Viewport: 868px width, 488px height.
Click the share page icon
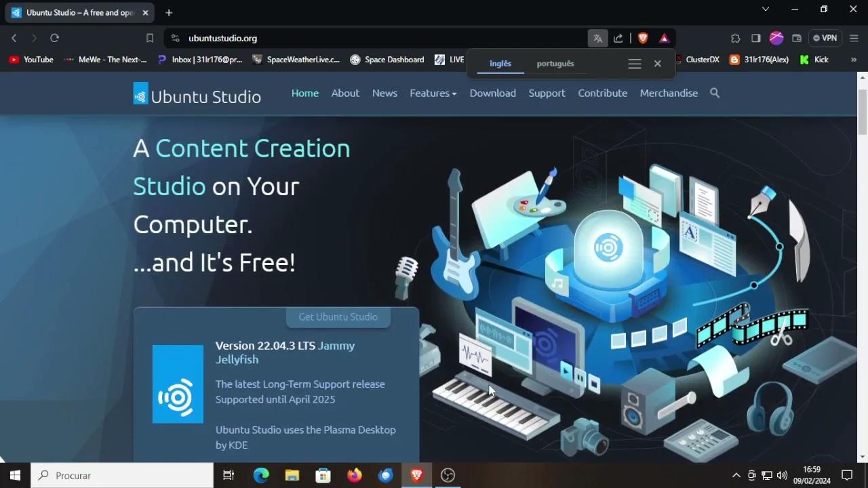[x=618, y=38]
